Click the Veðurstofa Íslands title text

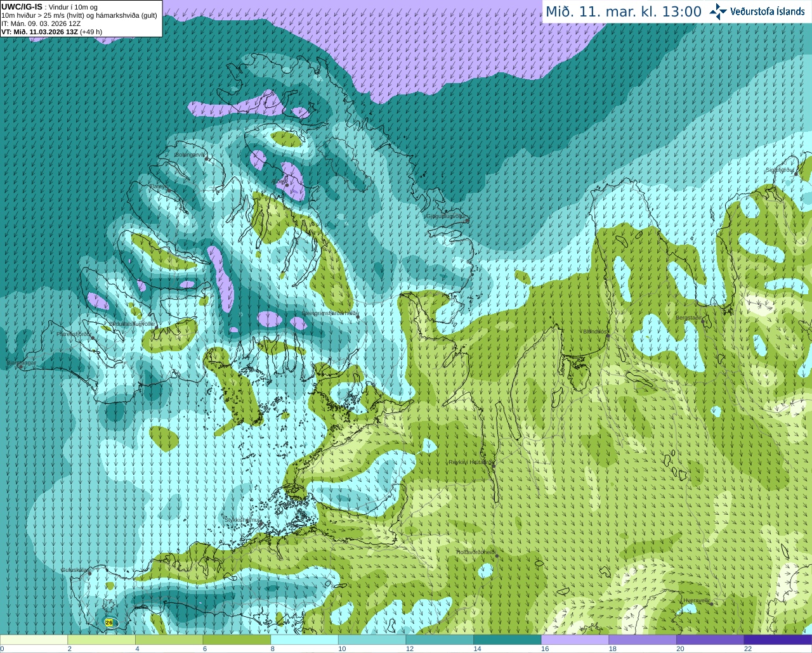point(767,11)
